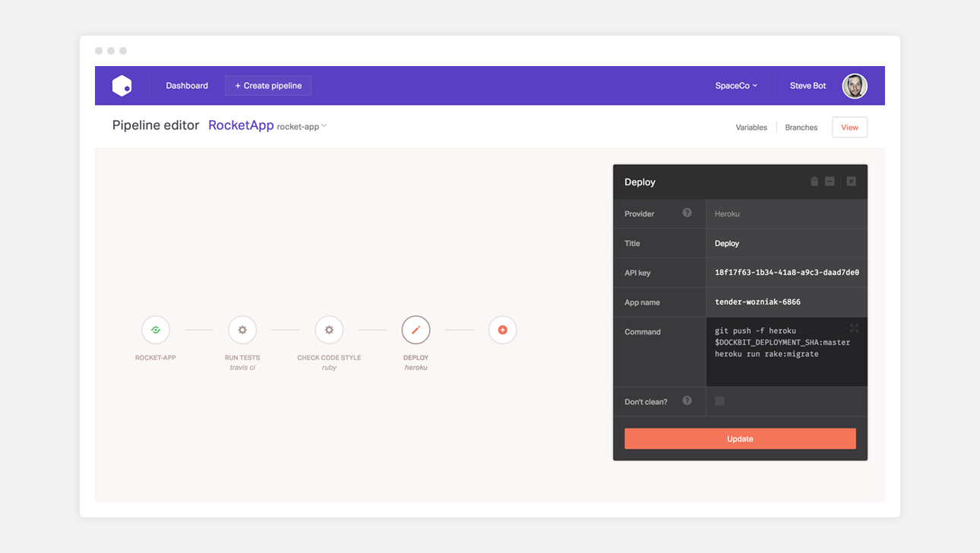
Task: Click the ROCKET-APP node label
Action: point(156,358)
